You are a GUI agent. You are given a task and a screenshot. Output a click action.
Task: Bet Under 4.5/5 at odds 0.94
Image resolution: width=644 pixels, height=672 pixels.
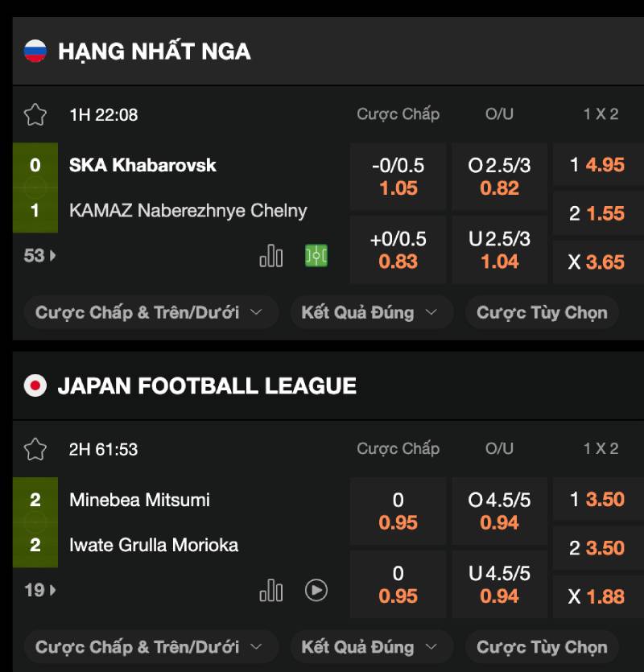tap(499, 584)
